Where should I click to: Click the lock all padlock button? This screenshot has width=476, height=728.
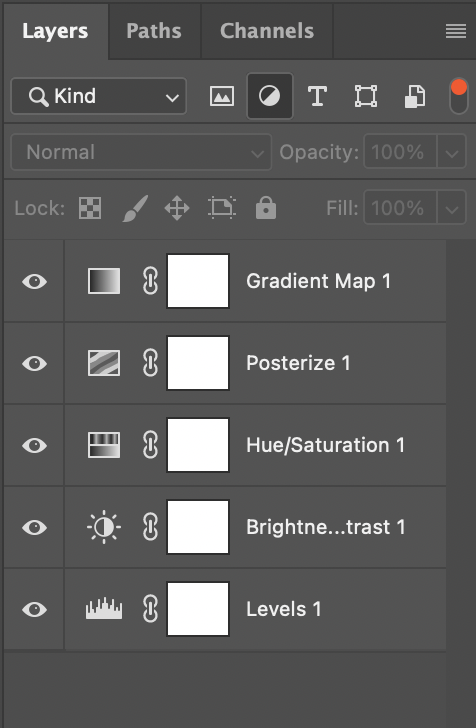[x=266, y=207]
